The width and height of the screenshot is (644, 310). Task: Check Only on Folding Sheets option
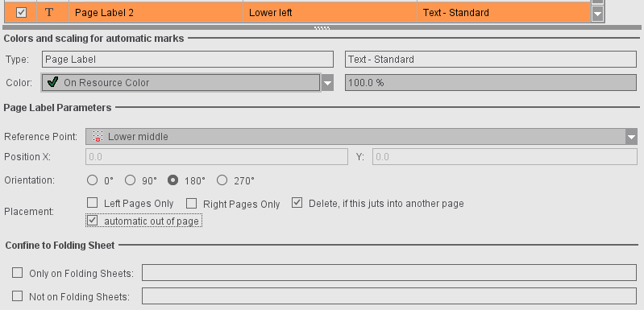(17, 273)
